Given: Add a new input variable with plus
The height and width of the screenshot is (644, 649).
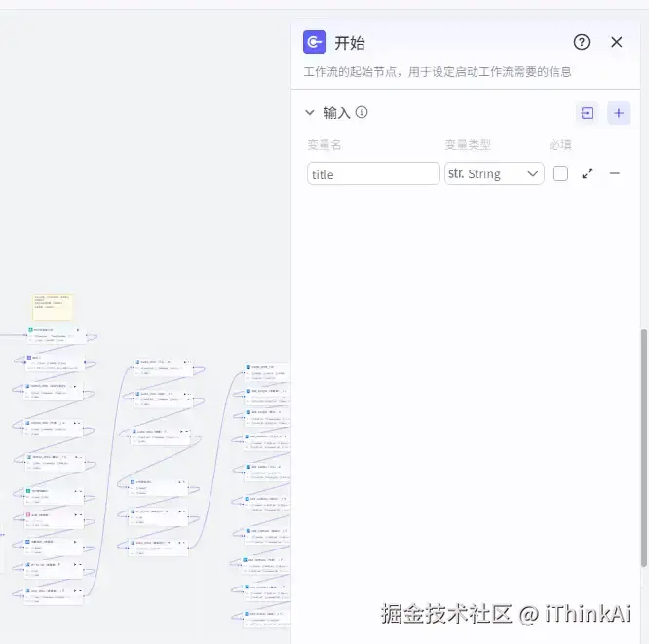Looking at the screenshot, I should click(x=619, y=113).
